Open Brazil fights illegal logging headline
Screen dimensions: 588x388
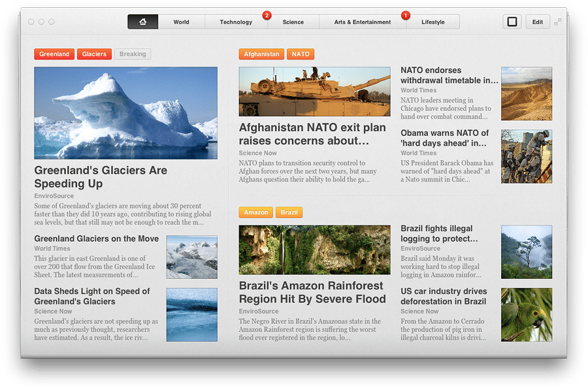(x=439, y=234)
